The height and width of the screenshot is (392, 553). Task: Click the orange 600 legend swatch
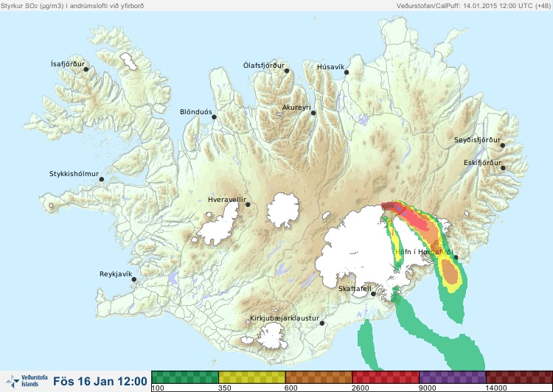(x=319, y=377)
